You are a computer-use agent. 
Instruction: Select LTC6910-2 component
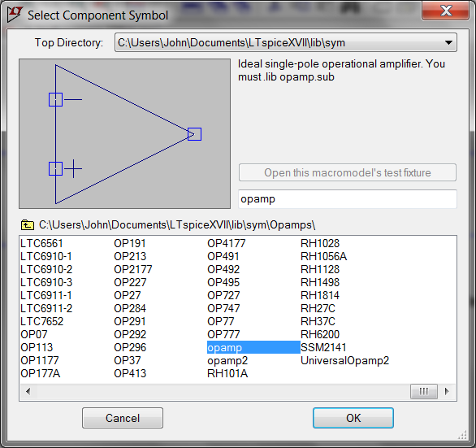46,270
